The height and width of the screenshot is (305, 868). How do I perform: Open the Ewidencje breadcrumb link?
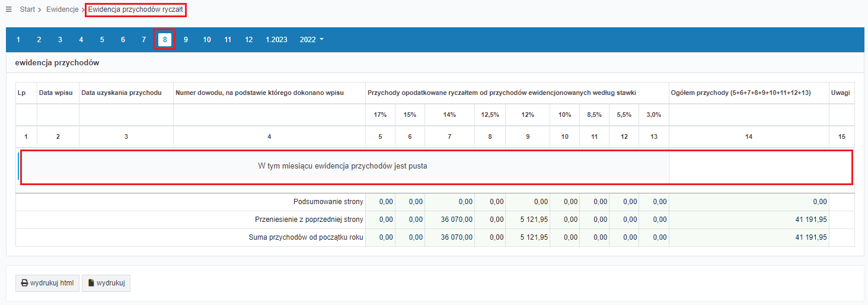(62, 9)
